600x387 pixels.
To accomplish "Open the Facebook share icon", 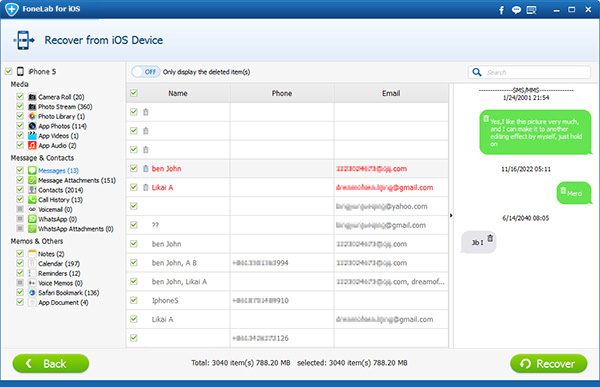I will pos(501,10).
